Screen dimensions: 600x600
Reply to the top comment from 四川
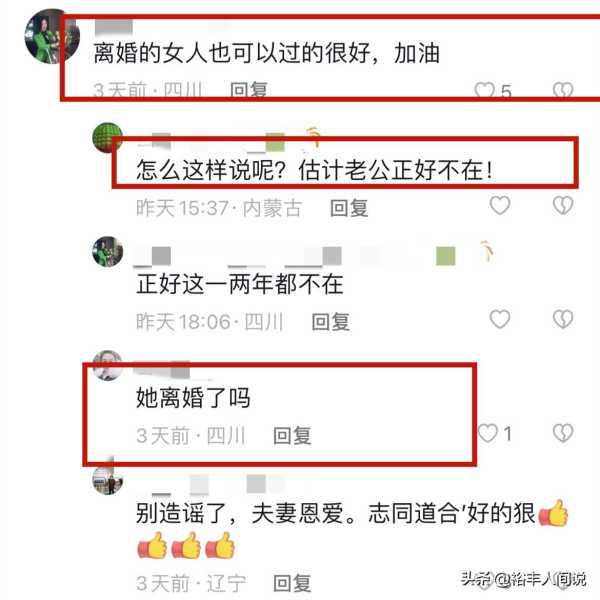click(248, 90)
